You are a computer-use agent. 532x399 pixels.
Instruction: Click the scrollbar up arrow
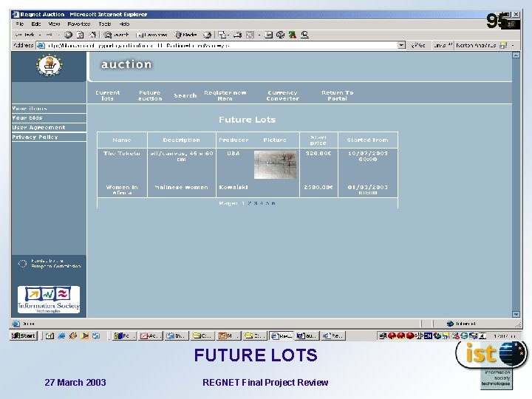point(516,55)
